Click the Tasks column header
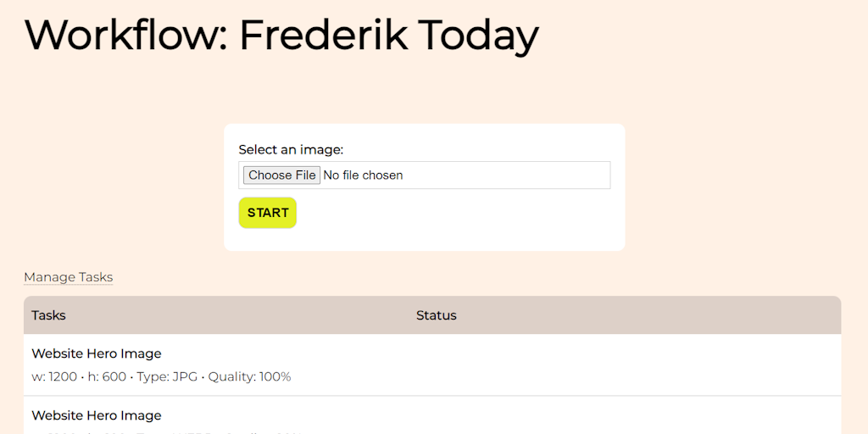Screen dimensions: 868x434 click(48, 315)
